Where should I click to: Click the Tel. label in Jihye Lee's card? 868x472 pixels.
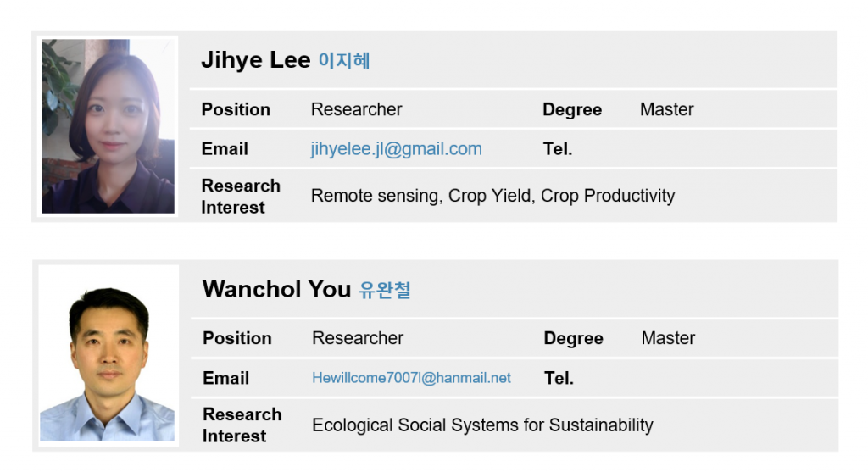coord(558,149)
